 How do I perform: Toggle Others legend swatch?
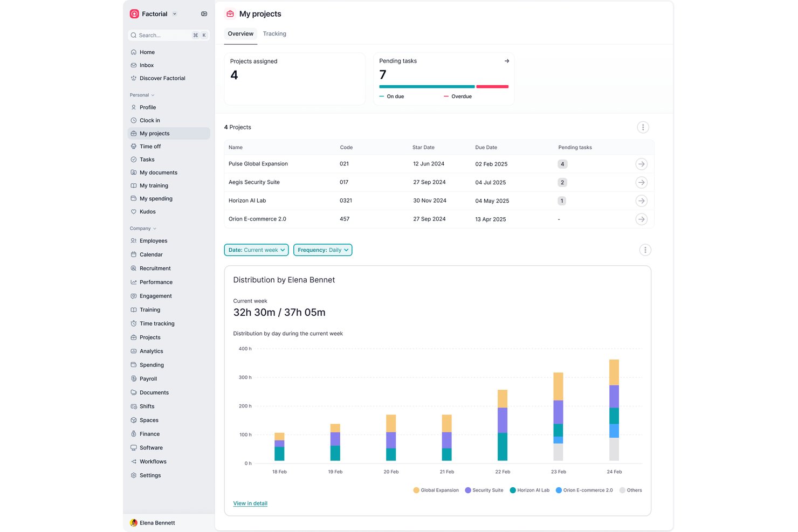pos(623,490)
